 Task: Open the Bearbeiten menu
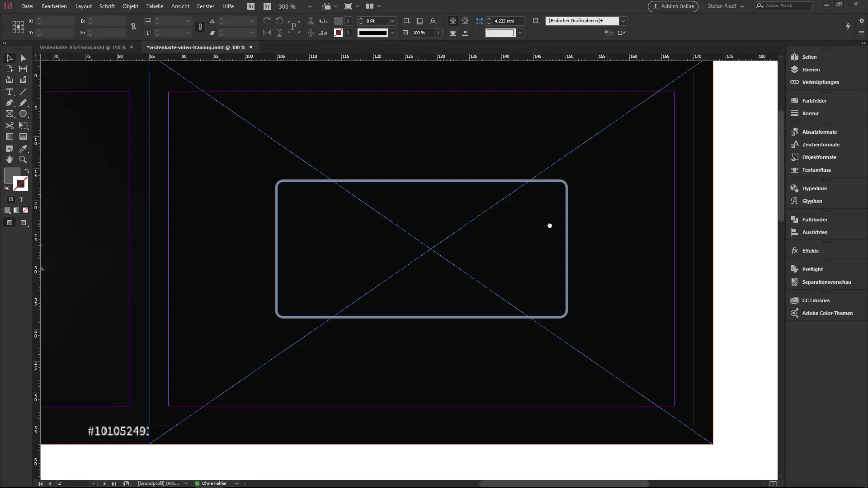(54, 6)
